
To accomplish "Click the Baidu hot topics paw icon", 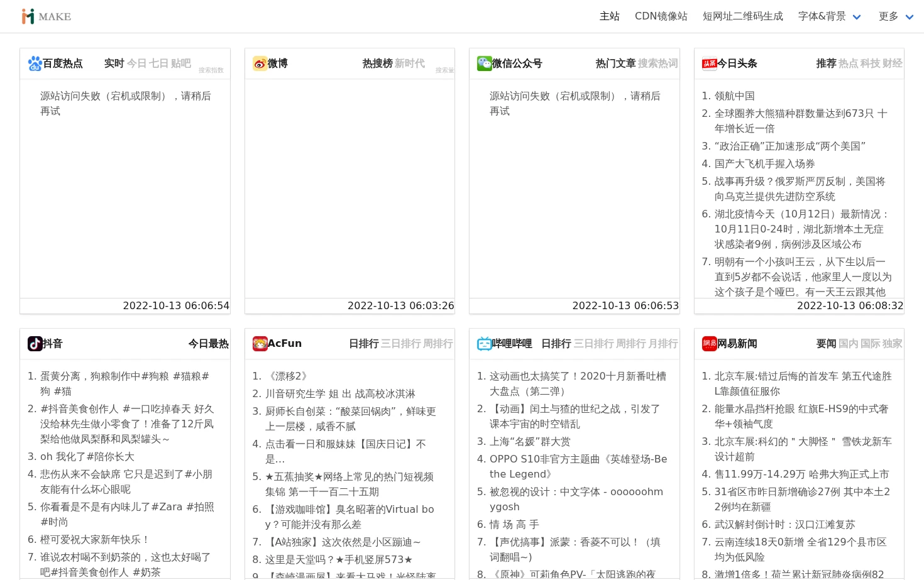I will [35, 63].
